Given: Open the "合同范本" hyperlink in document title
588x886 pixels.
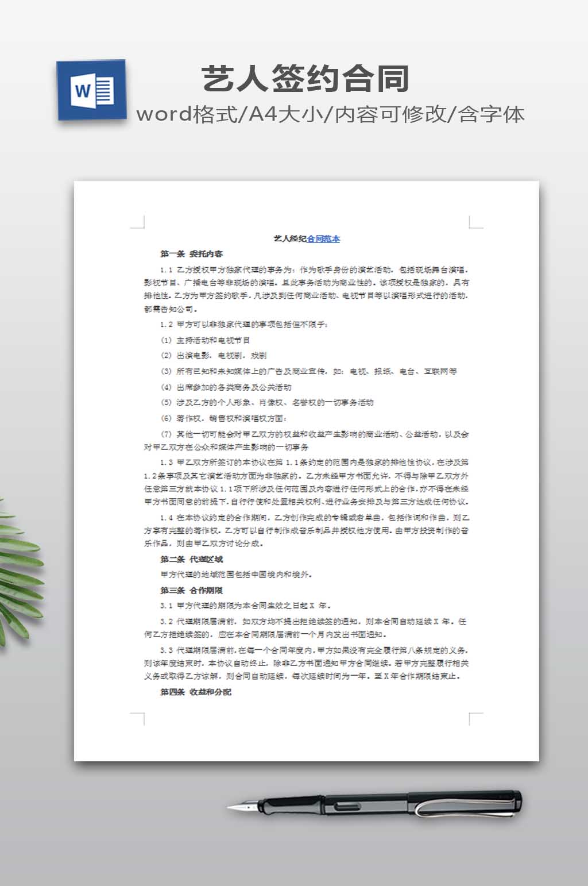Looking at the screenshot, I should 323,238.
